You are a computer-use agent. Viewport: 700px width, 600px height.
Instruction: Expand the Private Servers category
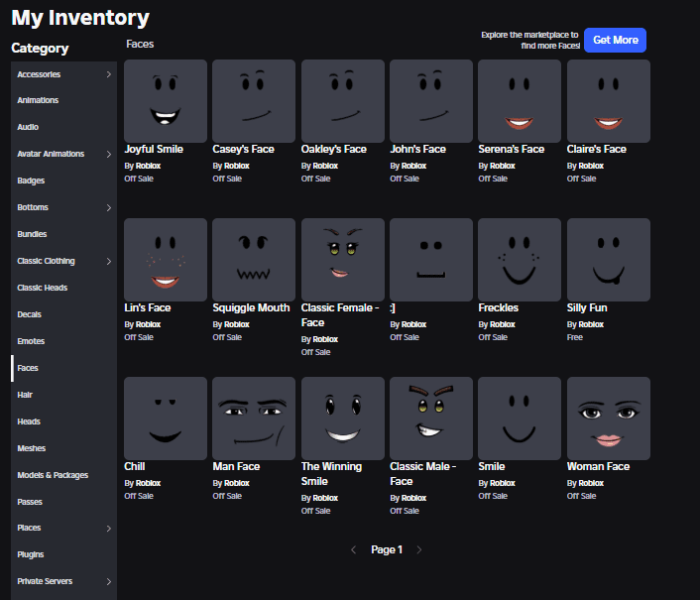(108, 581)
